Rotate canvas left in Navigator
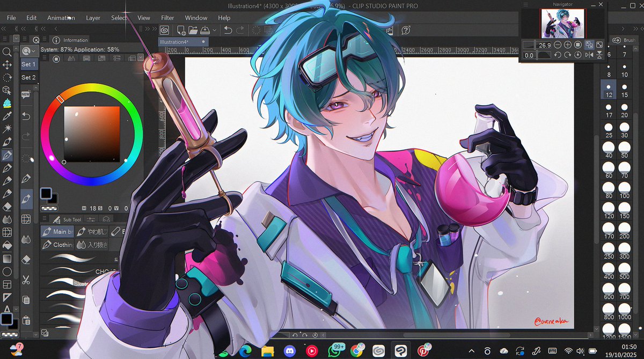The width and height of the screenshot is (644, 359). (x=558, y=55)
